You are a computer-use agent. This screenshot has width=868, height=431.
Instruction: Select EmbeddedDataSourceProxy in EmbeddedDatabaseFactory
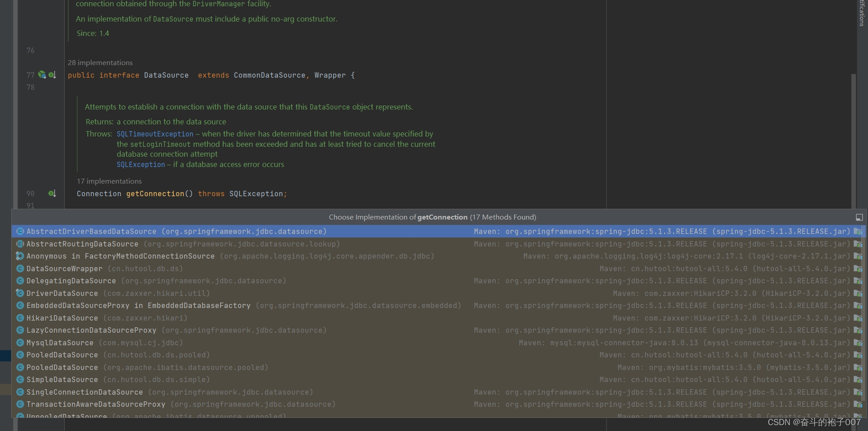coord(438,305)
